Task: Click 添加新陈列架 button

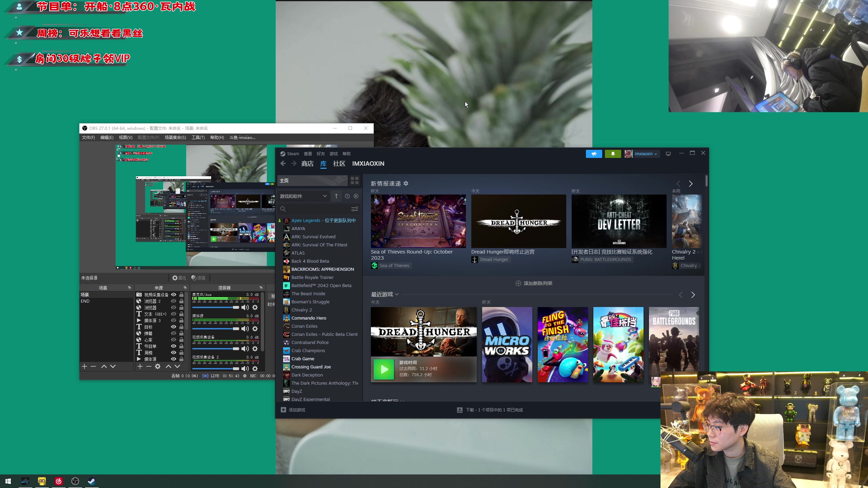Action: (534, 283)
